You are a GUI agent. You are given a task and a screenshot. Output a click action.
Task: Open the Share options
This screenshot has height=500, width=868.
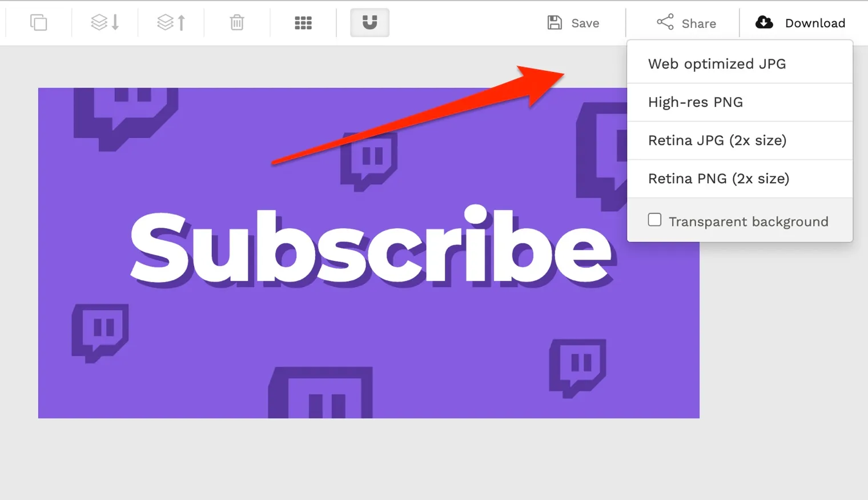pyautogui.click(x=686, y=23)
